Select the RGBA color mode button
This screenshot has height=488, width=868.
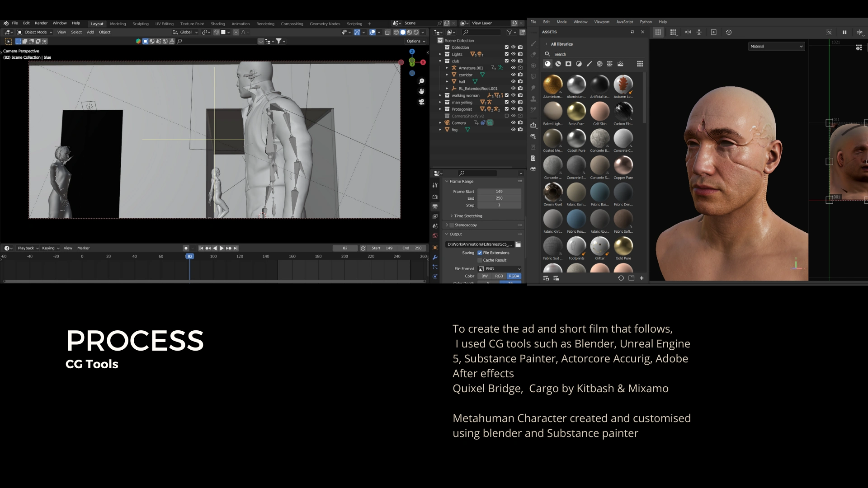pyautogui.click(x=514, y=276)
